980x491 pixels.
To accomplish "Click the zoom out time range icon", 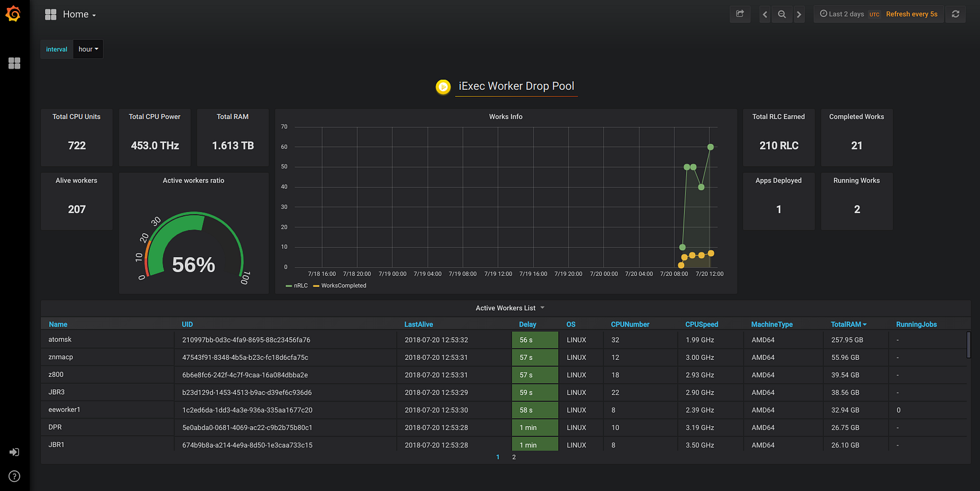I will pos(782,14).
